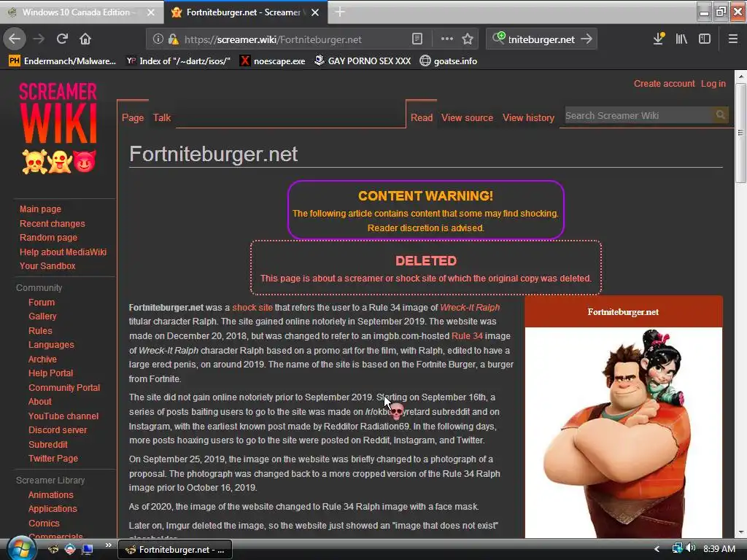Click the Wreck-It Ralph infobox image
This screenshot has width=747, height=560.
tap(623, 433)
